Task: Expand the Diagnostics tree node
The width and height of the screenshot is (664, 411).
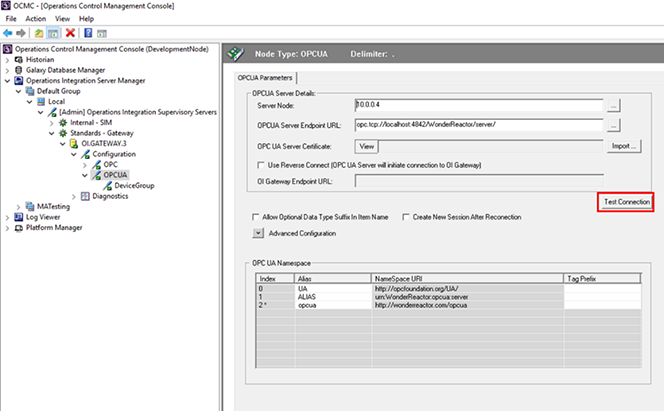Action: [x=74, y=196]
